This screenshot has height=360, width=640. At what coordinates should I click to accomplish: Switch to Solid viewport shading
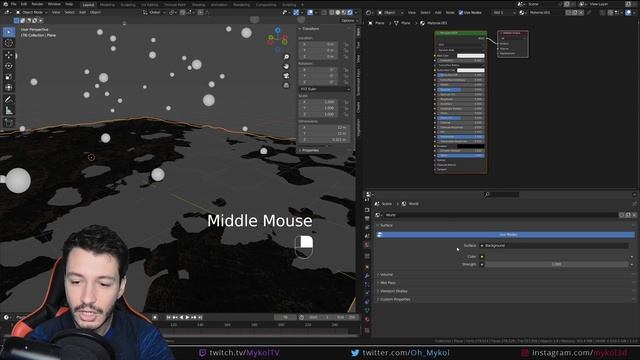338,13
